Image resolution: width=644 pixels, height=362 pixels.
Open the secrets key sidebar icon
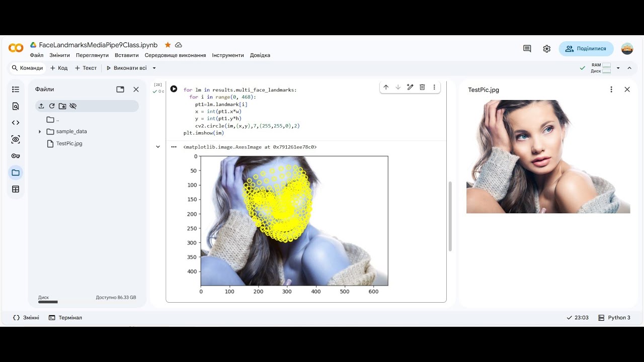[16, 156]
